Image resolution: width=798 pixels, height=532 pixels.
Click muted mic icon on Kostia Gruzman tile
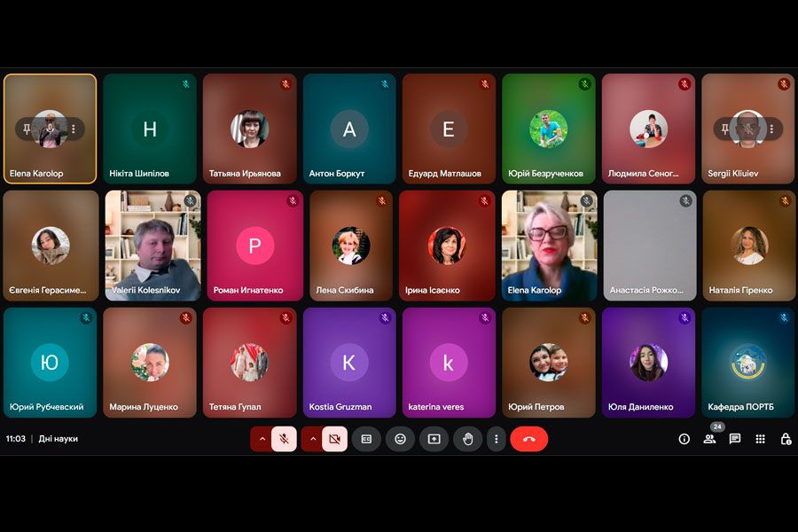pos(386,317)
